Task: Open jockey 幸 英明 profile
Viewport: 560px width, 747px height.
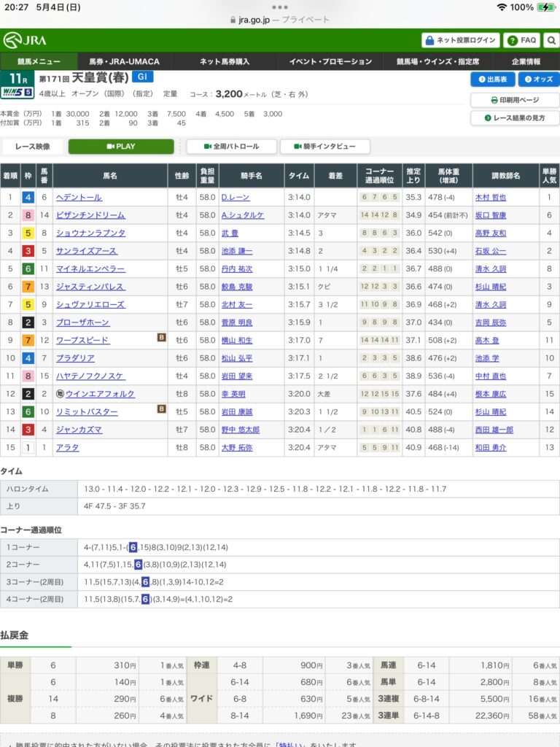Action: tap(233, 394)
